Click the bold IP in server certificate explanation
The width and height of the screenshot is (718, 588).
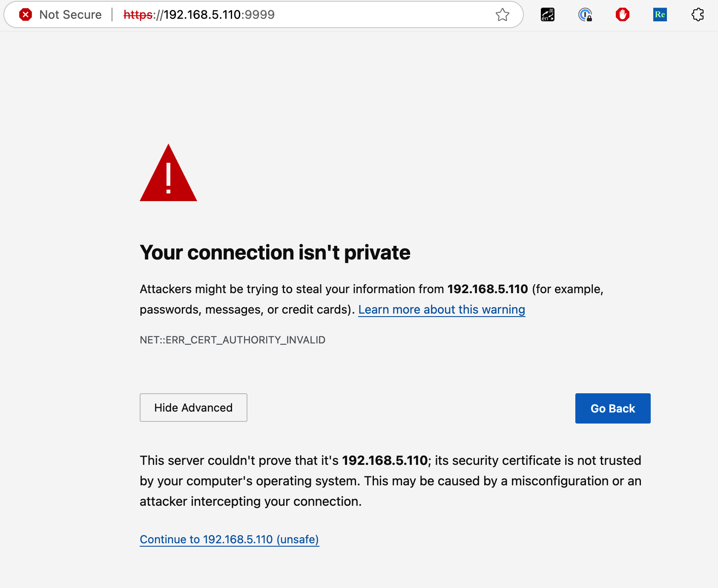click(385, 461)
